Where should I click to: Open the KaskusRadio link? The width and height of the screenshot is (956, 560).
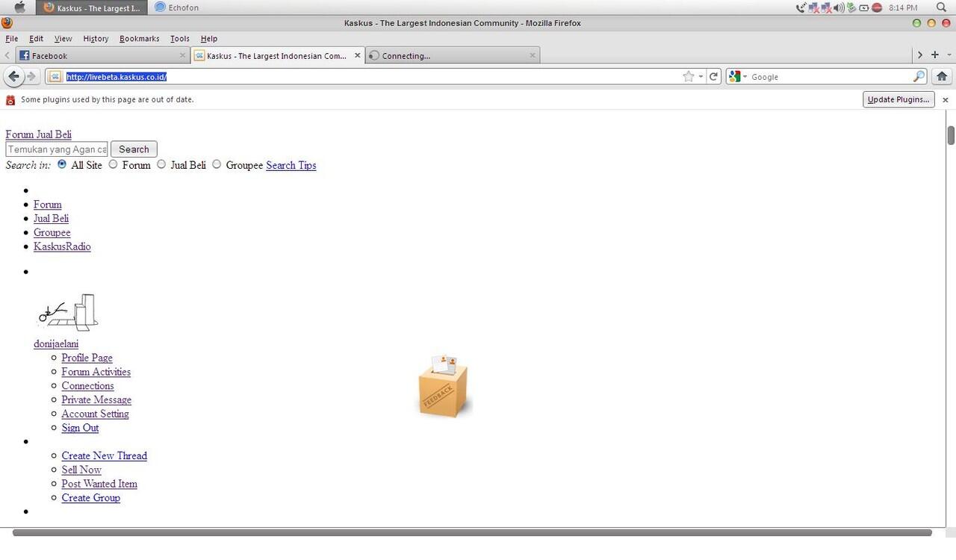pos(62,246)
